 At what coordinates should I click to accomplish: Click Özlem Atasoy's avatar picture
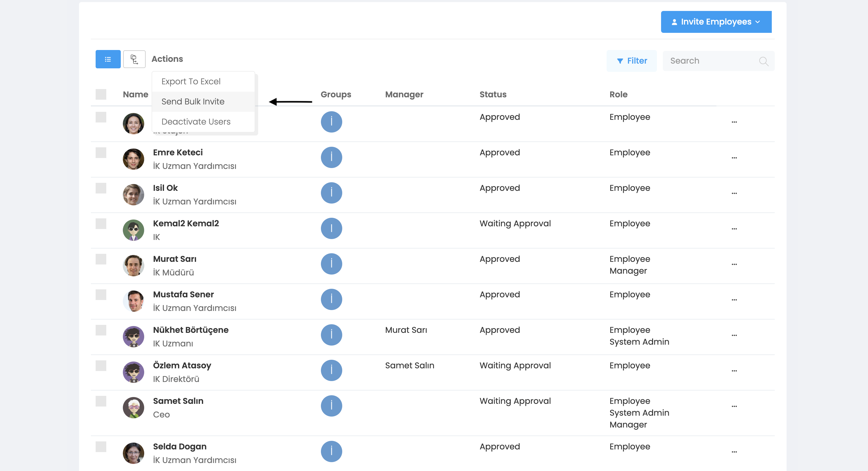[134, 372]
